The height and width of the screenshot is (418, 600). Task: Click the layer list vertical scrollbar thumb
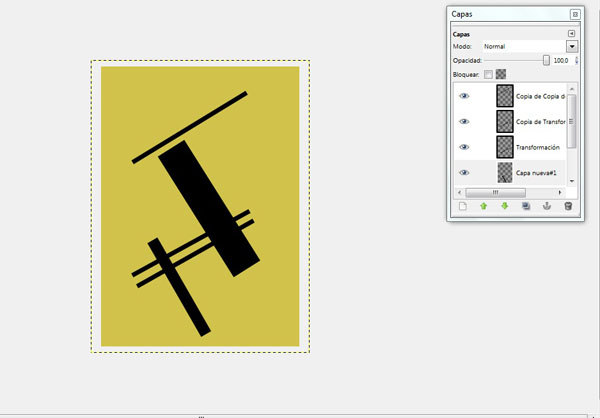click(x=572, y=121)
